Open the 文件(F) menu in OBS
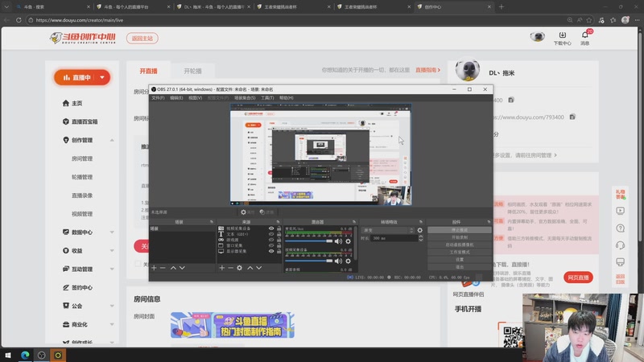This screenshot has width=644, height=362. 158,97
